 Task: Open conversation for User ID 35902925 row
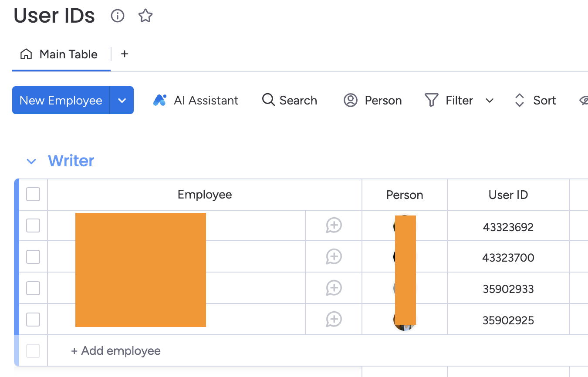click(334, 320)
